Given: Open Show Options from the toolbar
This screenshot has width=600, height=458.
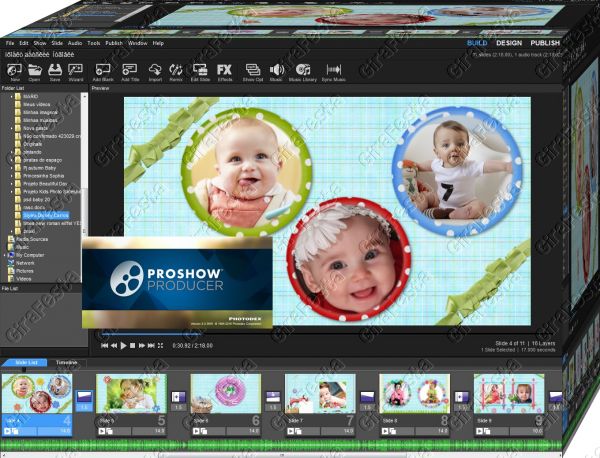Looking at the screenshot, I should coord(253,72).
